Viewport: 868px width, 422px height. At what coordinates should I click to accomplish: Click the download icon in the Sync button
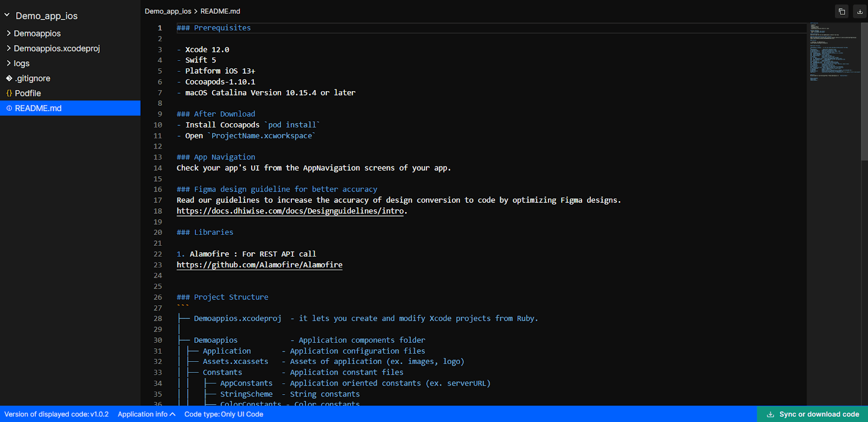coord(770,414)
